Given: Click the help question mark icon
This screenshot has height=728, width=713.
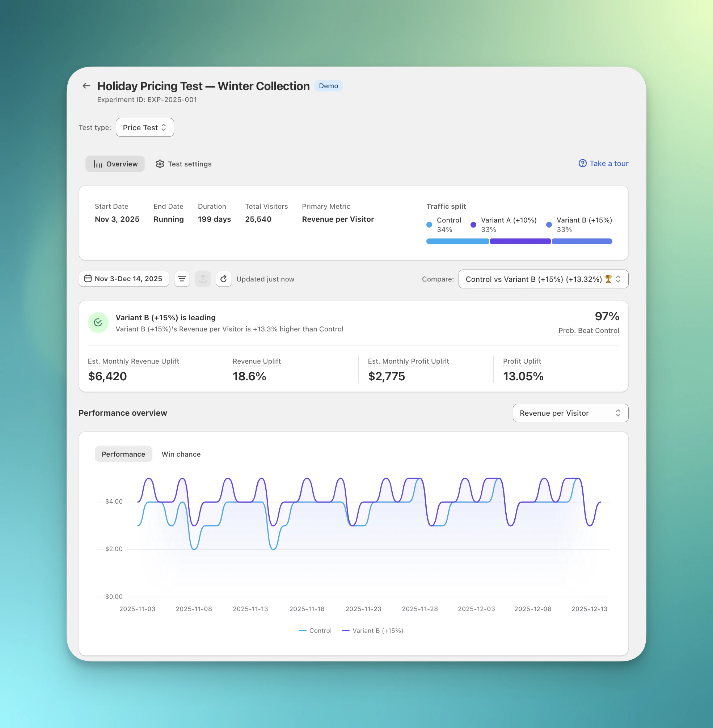Looking at the screenshot, I should coord(583,163).
